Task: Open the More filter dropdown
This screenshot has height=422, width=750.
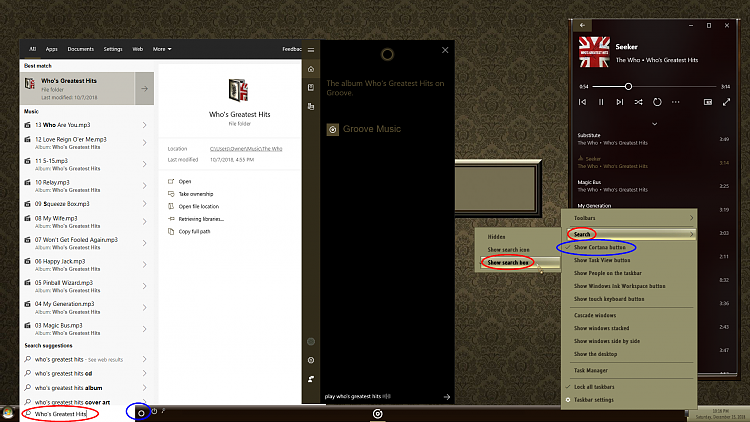Action: coord(162,49)
